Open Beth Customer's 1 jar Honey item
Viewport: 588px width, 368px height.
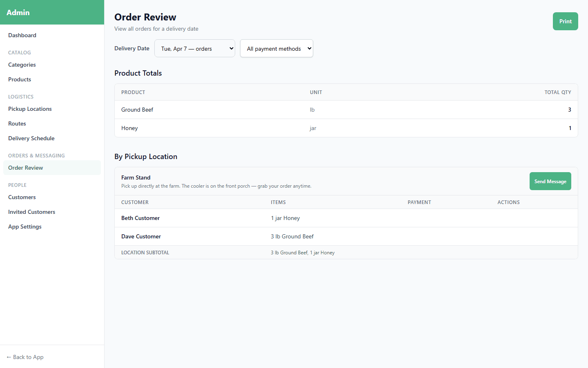tap(285, 218)
